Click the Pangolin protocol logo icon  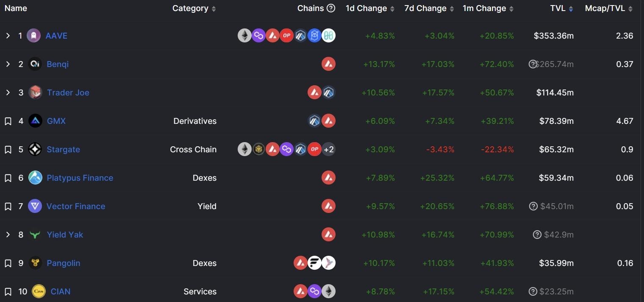tap(35, 263)
